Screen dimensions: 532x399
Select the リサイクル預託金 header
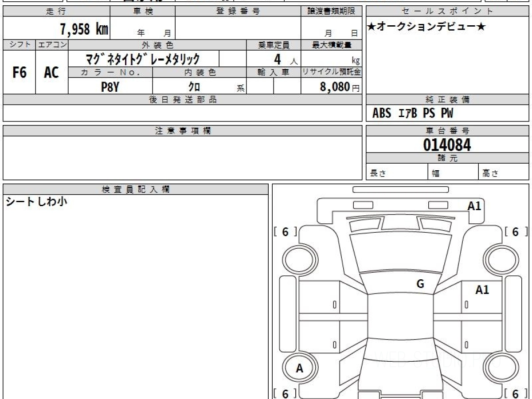point(331,73)
